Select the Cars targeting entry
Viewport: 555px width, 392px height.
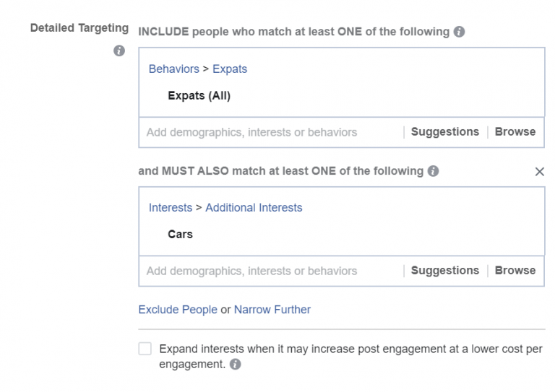point(180,234)
